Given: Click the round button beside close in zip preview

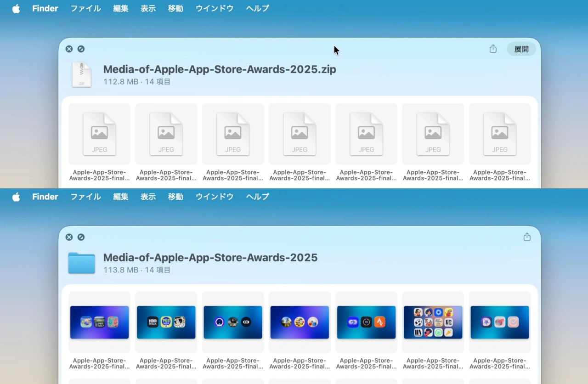Looking at the screenshot, I should coord(81,49).
